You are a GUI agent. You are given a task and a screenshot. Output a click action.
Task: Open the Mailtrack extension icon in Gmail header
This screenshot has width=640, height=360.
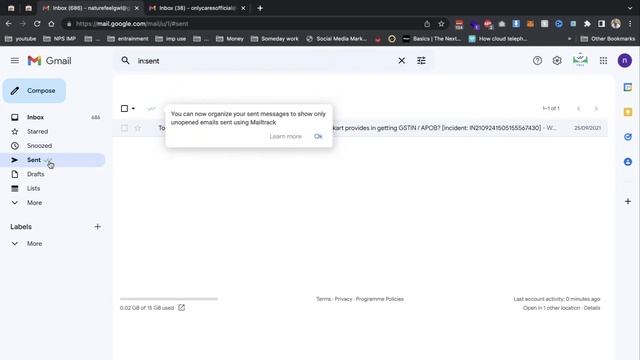580,60
